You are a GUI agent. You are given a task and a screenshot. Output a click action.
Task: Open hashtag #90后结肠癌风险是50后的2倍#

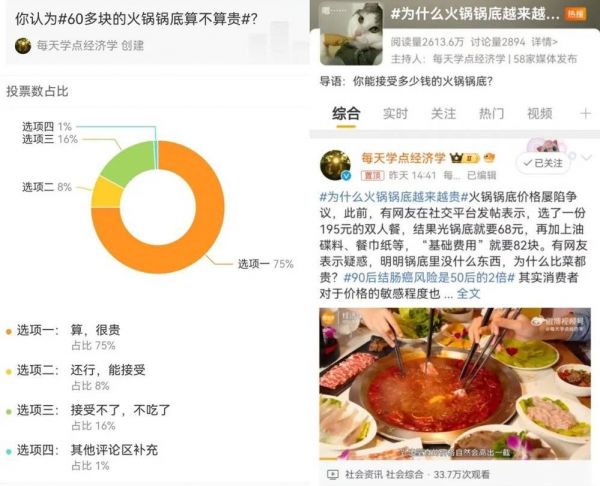(x=429, y=278)
